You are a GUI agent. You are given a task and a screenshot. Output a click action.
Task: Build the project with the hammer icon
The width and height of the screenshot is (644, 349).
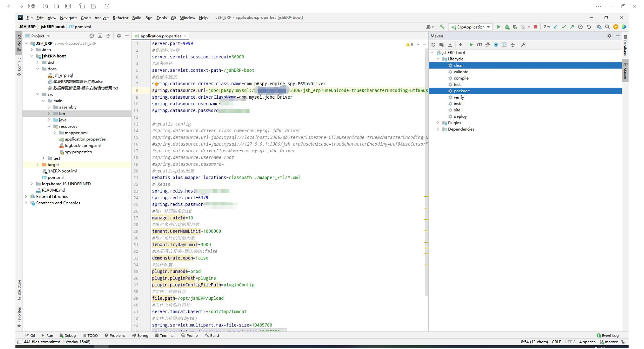[x=442, y=27]
